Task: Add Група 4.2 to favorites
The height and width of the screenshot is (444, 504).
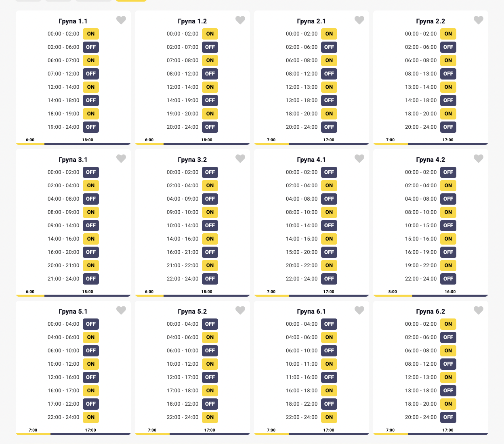Action: (479, 159)
